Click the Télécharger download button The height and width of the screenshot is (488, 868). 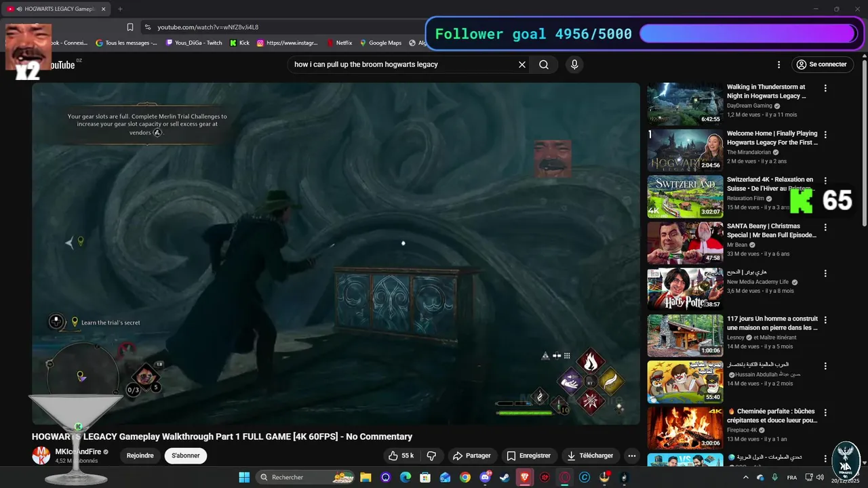click(590, 455)
